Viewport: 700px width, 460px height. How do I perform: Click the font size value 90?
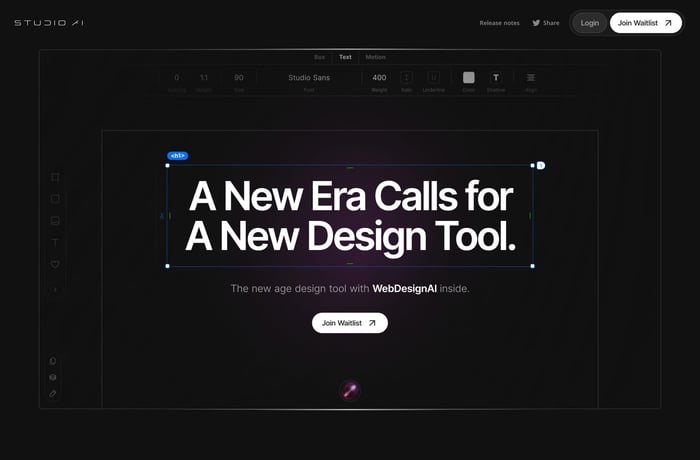click(x=239, y=78)
